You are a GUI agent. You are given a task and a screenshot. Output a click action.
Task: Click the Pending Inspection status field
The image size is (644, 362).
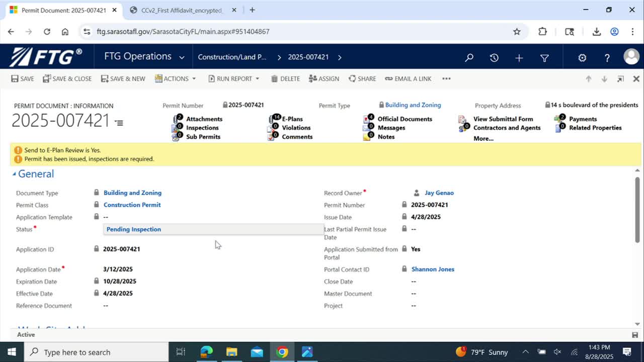coord(213,229)
